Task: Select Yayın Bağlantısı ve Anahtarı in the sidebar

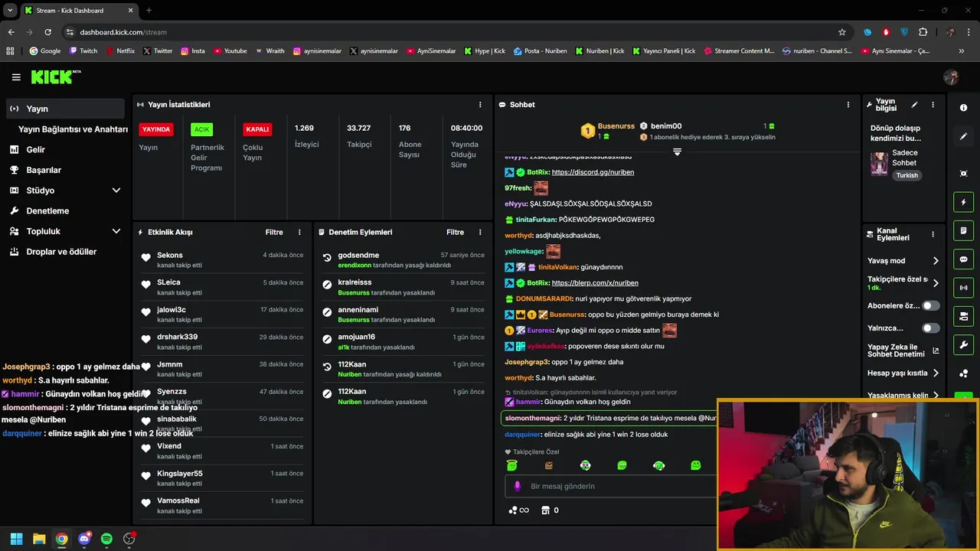Action: [73, 129]
